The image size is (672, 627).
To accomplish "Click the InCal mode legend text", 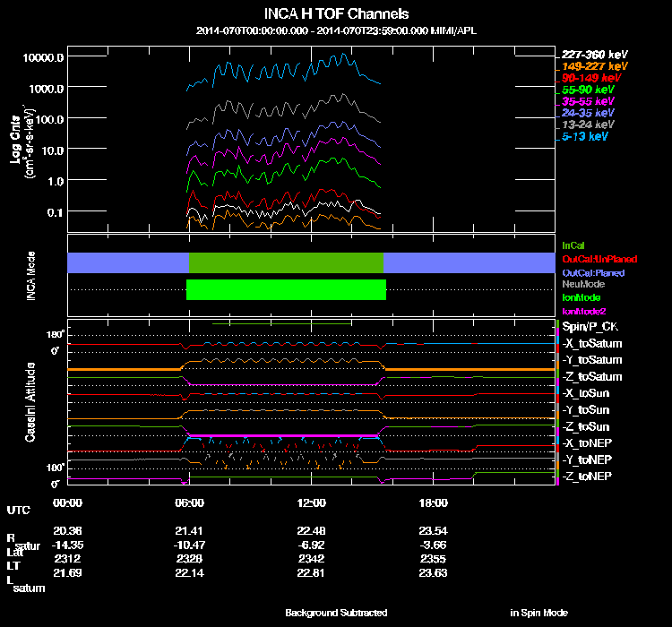I will coord(573,245).
